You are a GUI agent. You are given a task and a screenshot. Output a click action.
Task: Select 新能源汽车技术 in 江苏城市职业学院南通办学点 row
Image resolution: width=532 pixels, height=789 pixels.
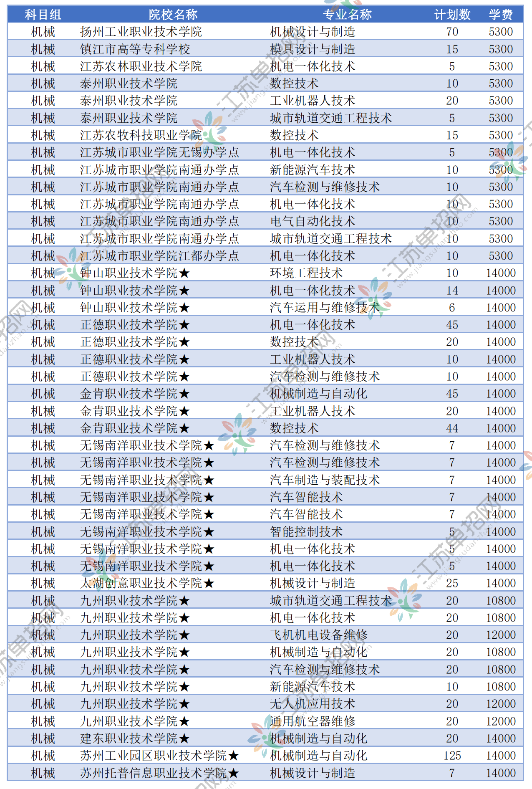point(313,170)
